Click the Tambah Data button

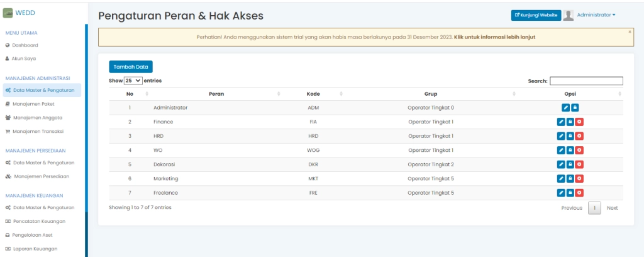(131, 66)
